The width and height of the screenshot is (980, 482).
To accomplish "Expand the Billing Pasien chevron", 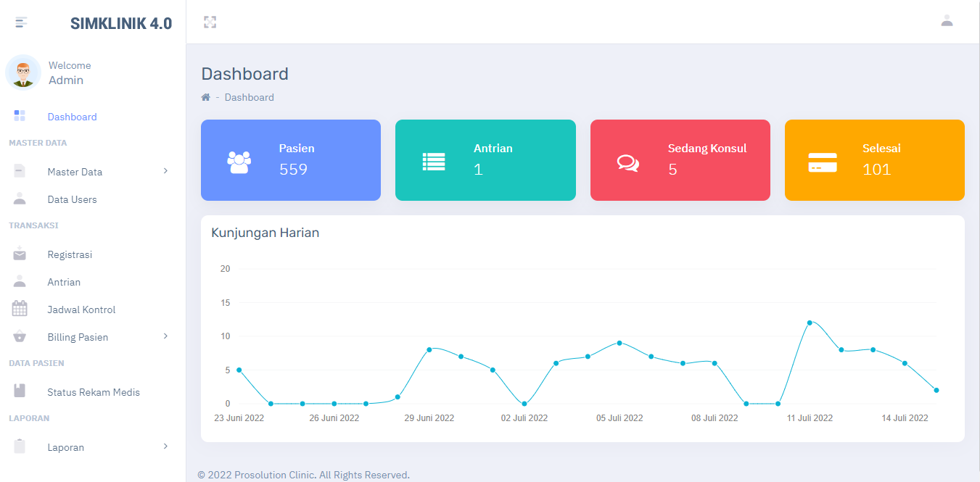I will point(165,336).
